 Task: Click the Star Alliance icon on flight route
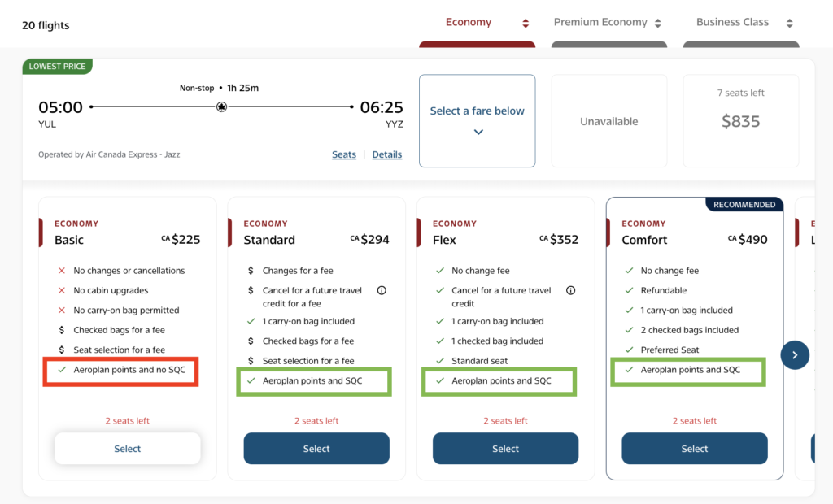221,107
